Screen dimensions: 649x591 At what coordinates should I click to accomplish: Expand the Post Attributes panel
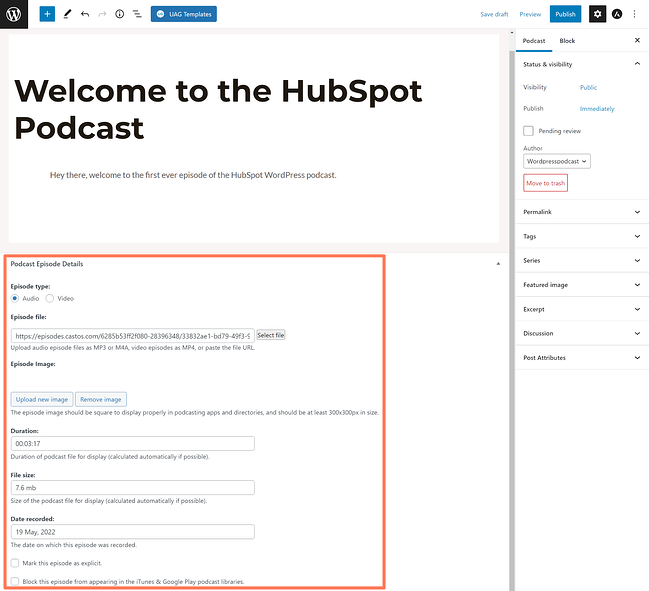click(x=582, y=358)
